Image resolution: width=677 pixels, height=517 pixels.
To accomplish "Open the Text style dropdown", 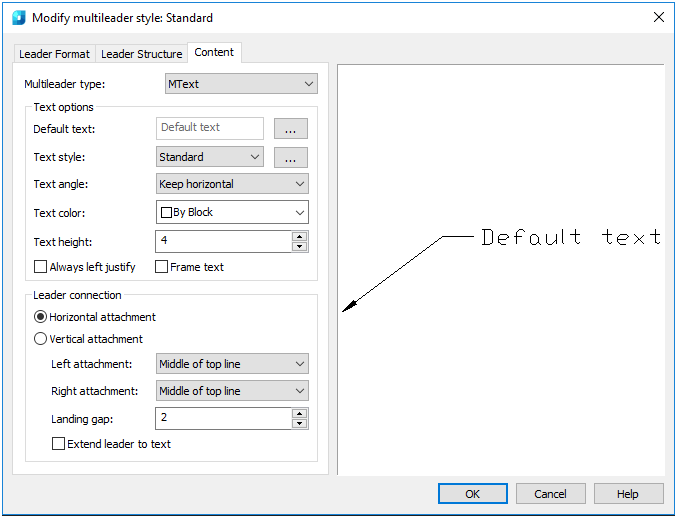I will [x=210, y=157].
